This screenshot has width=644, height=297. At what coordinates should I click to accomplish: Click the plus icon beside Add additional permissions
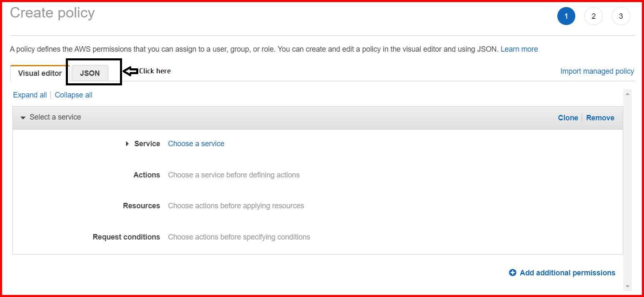tap(513, 272)
